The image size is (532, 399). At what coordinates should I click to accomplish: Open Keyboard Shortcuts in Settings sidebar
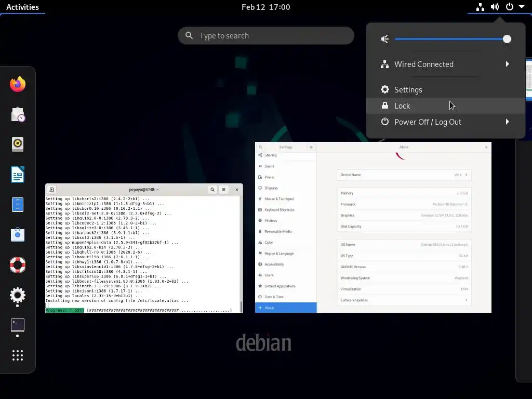(x=286, y=210)
